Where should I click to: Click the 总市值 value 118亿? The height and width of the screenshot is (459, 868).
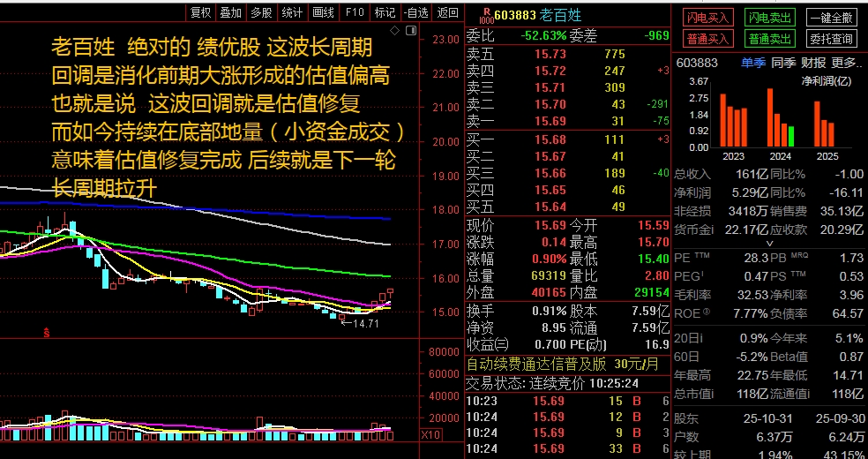[752, 395]
